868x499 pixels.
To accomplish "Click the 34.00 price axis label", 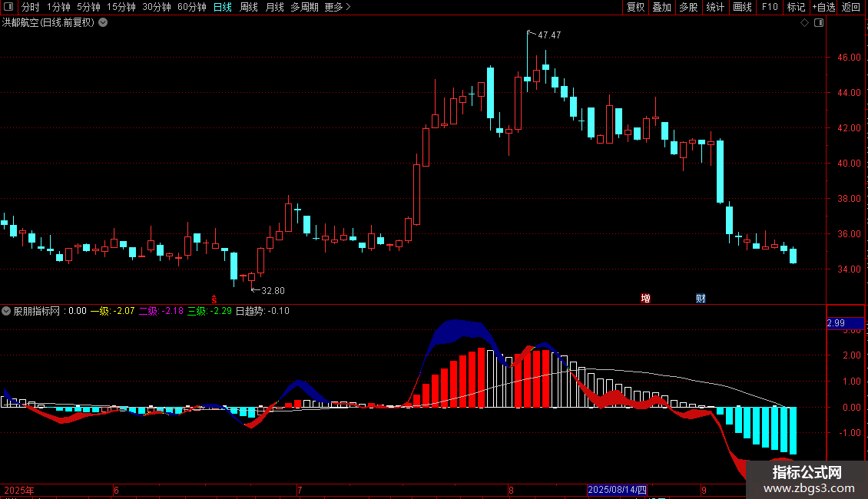I will 849,269.
